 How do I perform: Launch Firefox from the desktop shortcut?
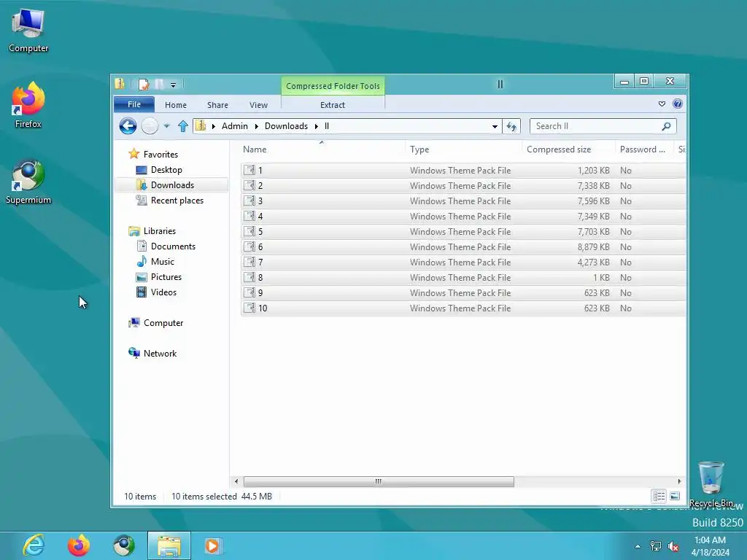click(x=28, y=105)
